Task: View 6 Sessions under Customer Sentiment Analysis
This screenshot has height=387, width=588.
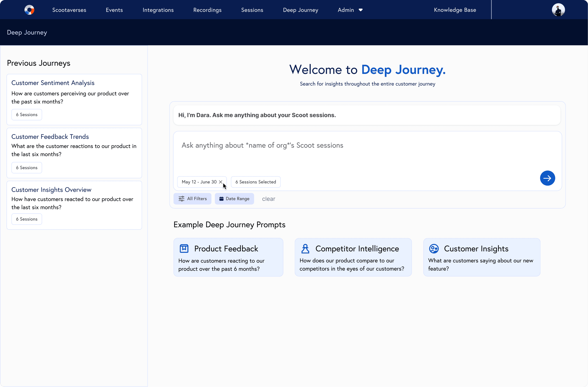Action: click(x=26, y=114)
